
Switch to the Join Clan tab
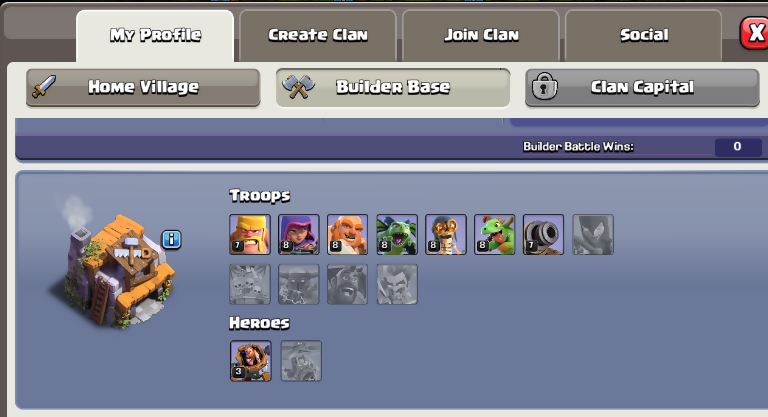pos(481,35)
